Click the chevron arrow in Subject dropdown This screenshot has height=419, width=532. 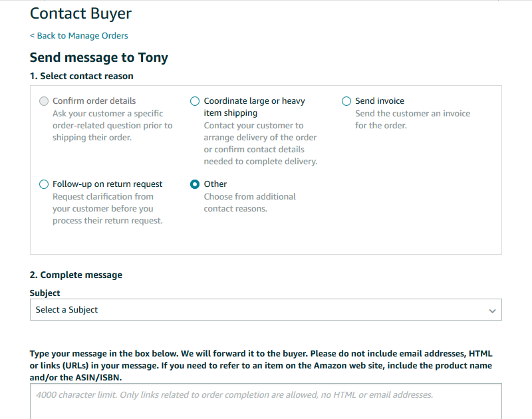pyautogui.click(x=492, y=311)
